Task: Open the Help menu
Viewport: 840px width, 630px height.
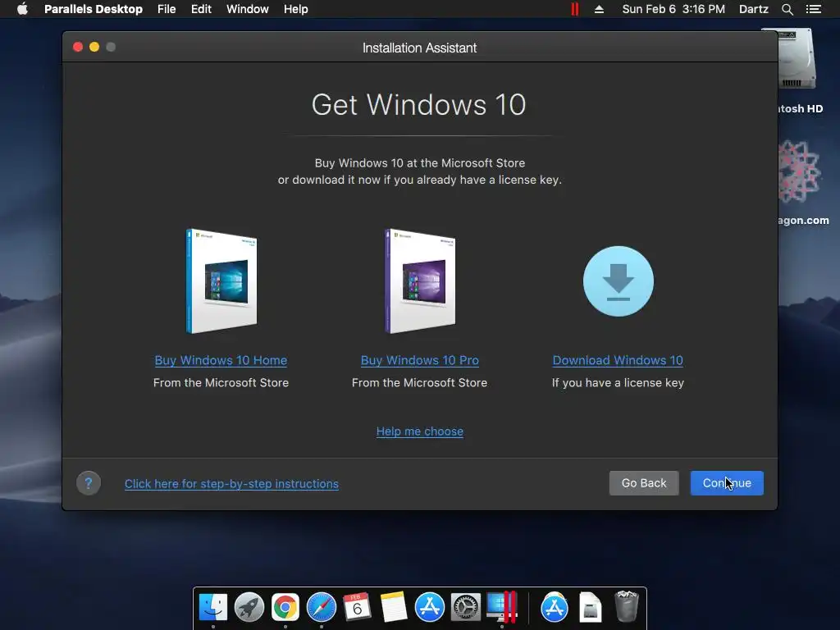Action: click(x=295, y=9)
